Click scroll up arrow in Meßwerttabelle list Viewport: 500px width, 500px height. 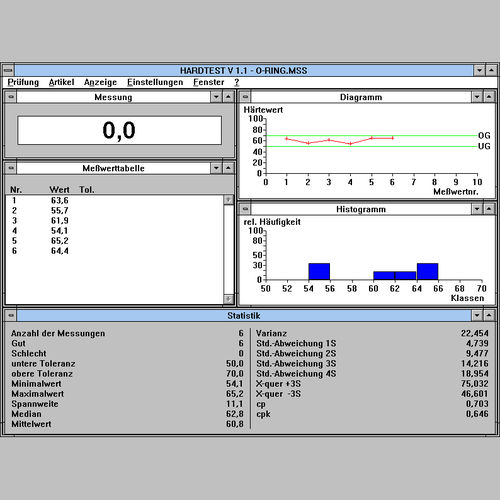click(228, 200)
